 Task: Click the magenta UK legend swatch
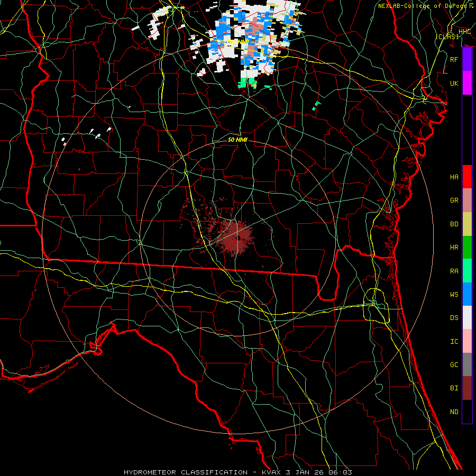[467, 83]
